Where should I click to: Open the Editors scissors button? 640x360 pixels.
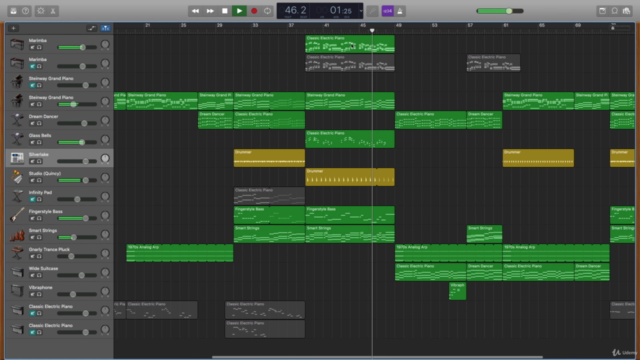click(53, 11)
